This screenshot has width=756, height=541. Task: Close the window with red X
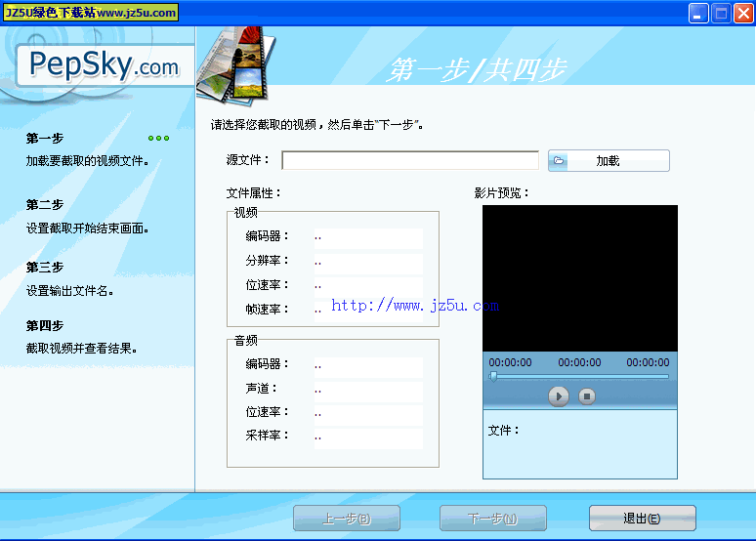coord(744,14)
